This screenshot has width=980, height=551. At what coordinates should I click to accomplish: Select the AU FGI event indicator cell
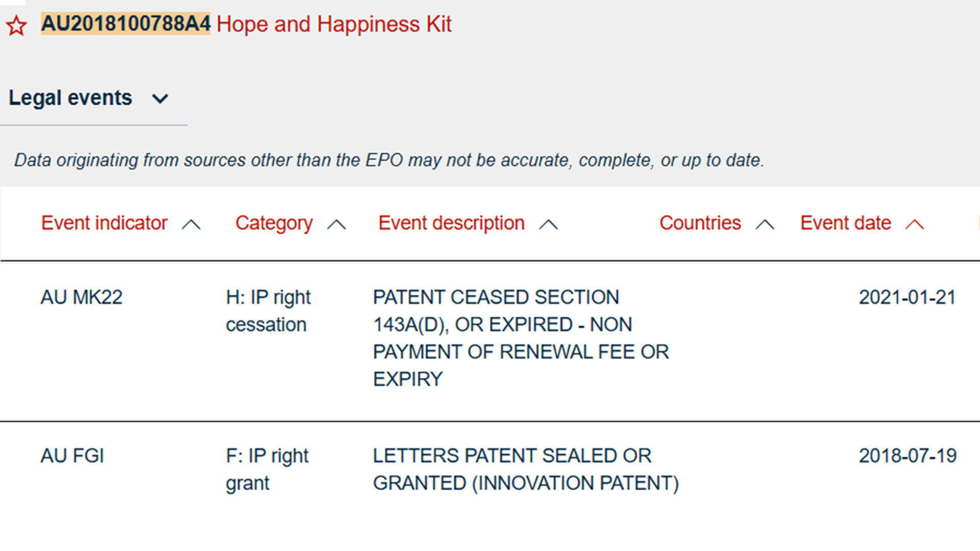click(x=72, y=456)
